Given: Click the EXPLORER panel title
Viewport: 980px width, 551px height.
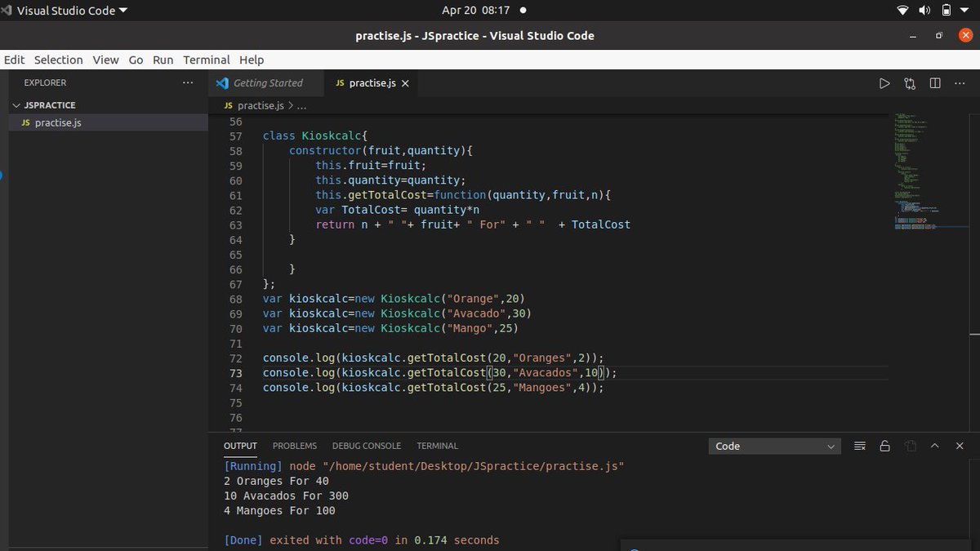Looking at the screenshot, I should [x=45, y=82].
